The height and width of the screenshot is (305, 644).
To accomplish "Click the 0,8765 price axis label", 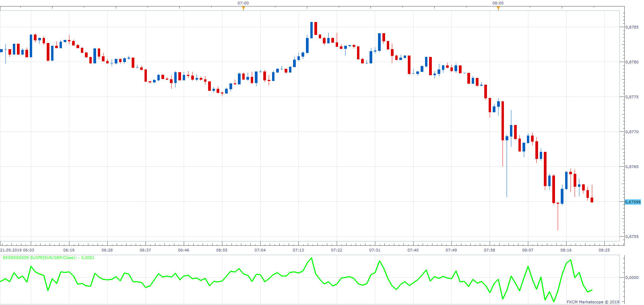I will 632,167.
